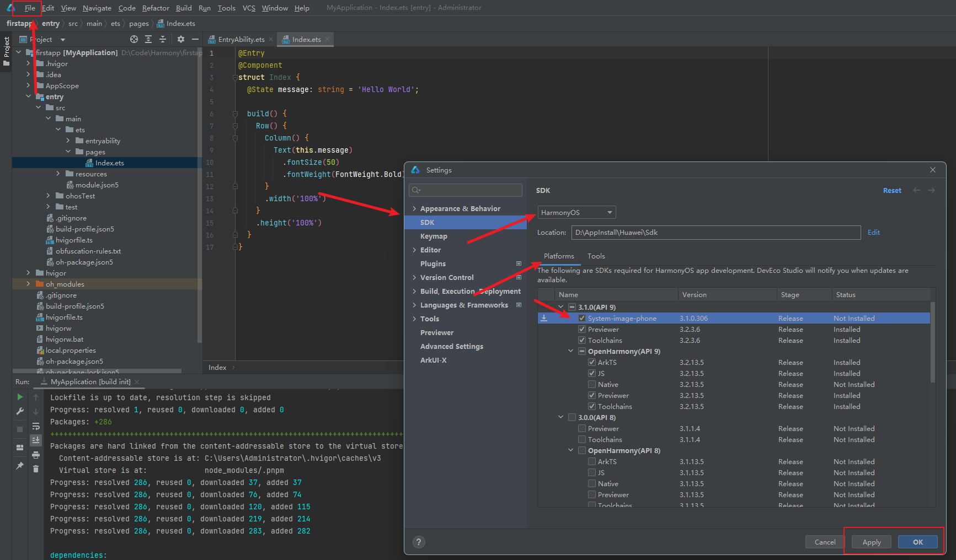Open the VCS menu

tap(249, 8)
